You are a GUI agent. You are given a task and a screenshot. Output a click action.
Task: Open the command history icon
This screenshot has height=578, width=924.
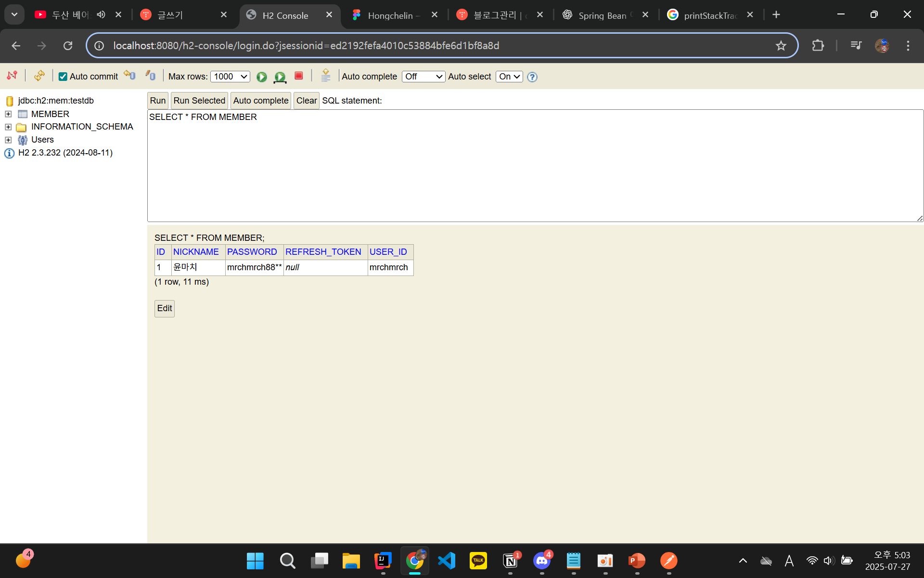326,76
